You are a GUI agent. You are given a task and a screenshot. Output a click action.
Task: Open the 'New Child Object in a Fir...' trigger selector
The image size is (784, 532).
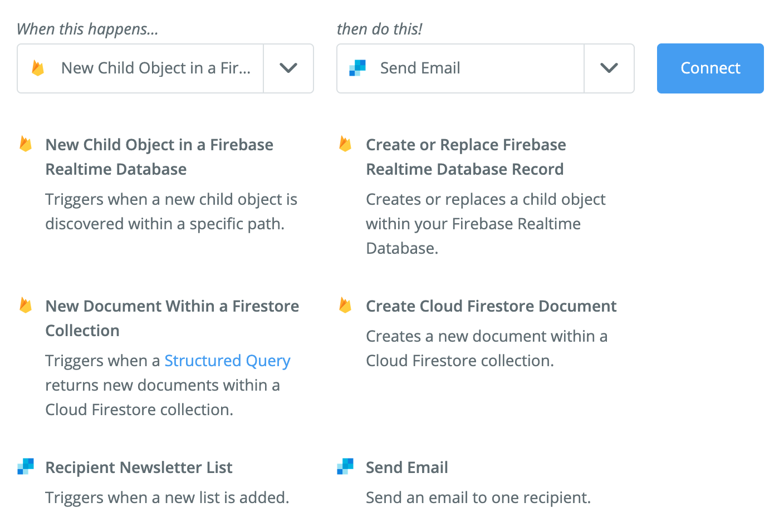pos(165,68)
